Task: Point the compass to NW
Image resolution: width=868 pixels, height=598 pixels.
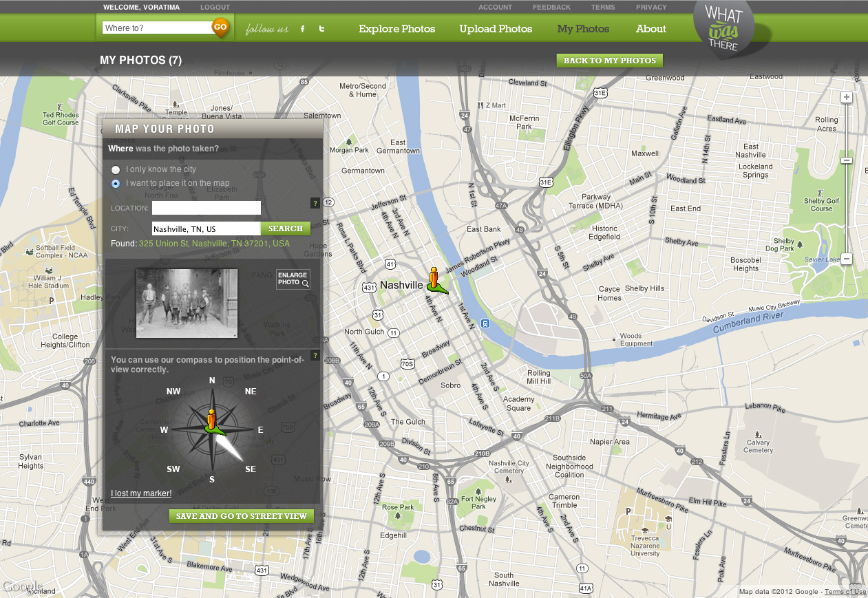Action: 173,392
